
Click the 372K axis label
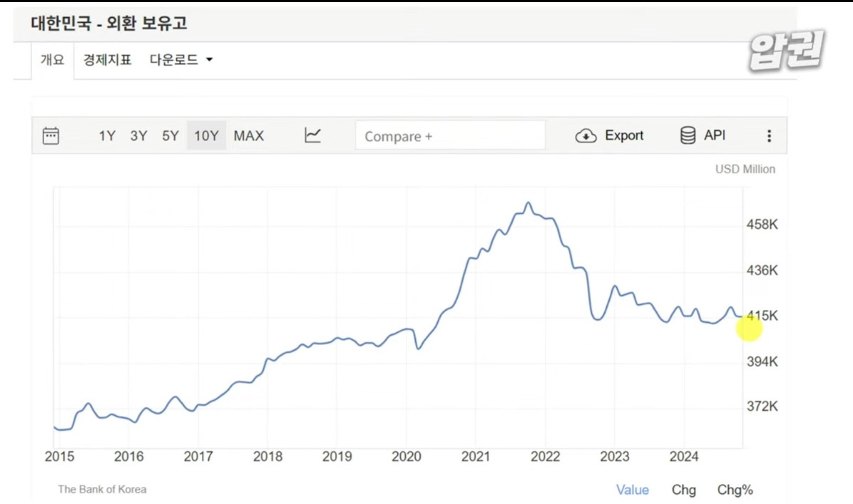(762, 407)
